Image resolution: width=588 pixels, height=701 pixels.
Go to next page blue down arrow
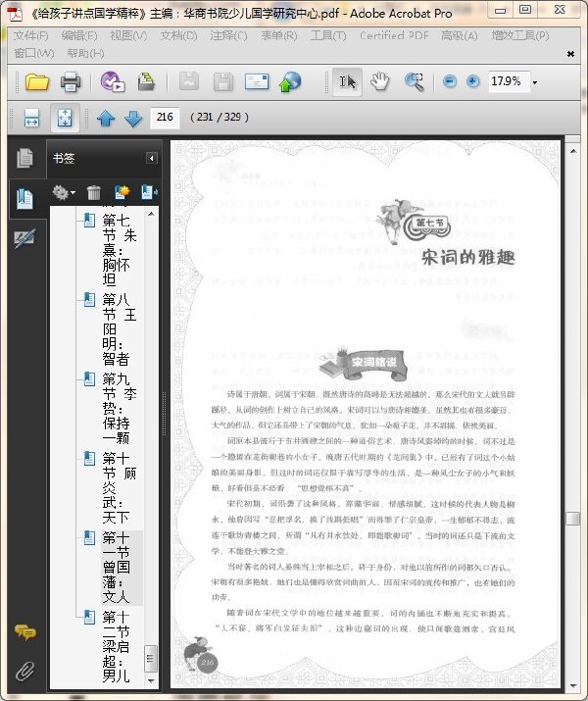(x=133, y=119)
